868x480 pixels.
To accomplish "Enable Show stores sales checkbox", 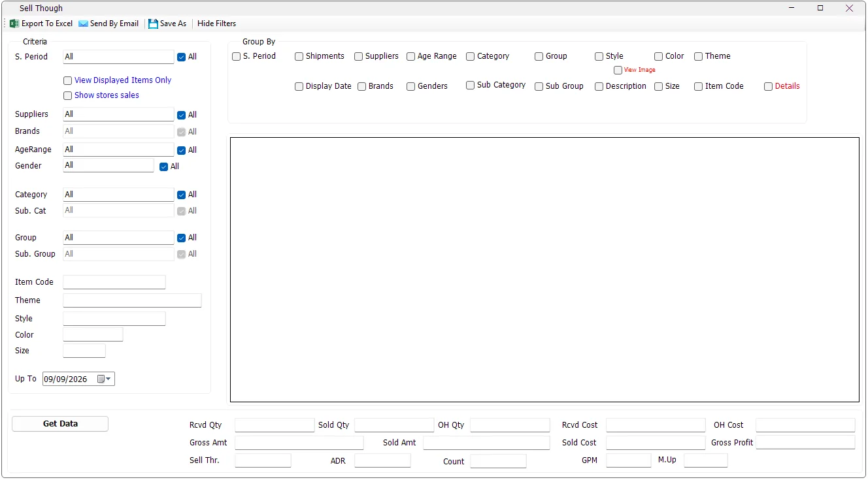I will click(x=67, y=96).
